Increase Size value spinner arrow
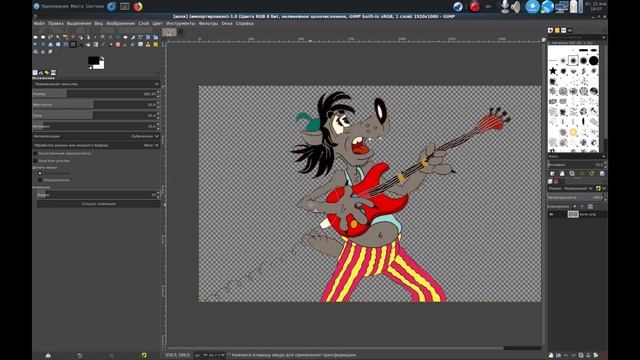 point(158,92)
